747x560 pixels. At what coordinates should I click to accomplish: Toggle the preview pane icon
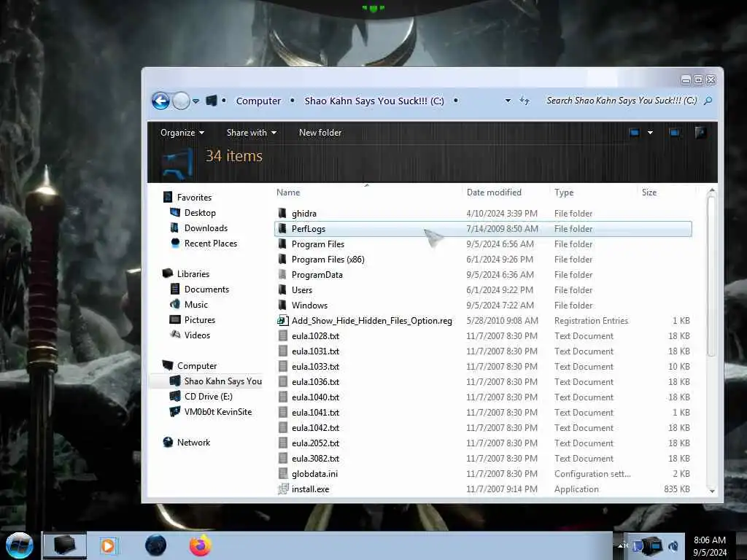[674, 133]
